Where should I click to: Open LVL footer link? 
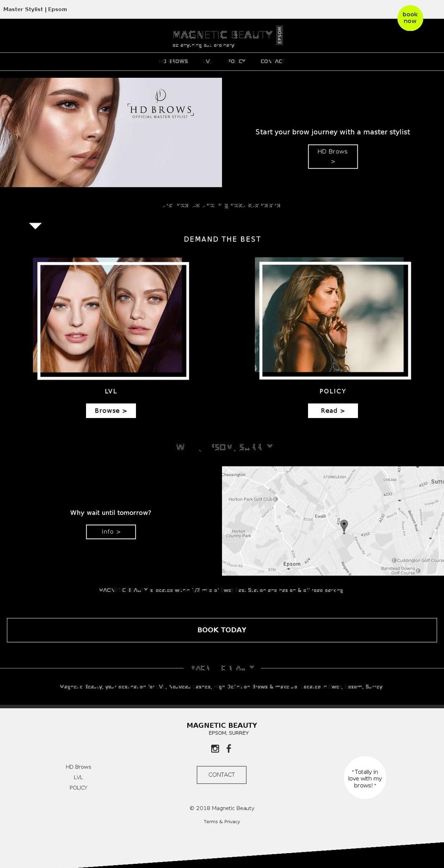coord(78,777)
